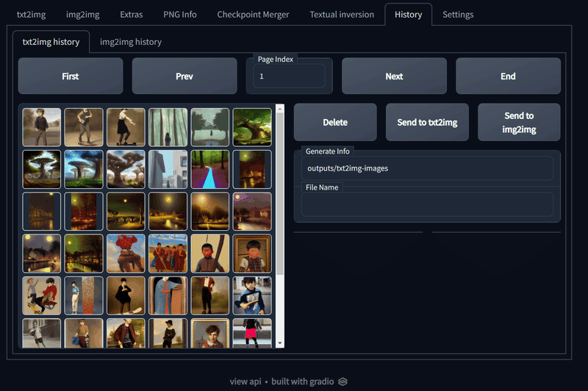
Task: Select the txt2img history sub-tab
Action: click(51, 42)
